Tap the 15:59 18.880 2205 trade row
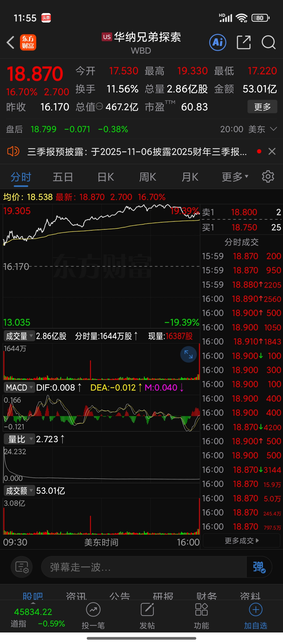Image resolution: width=283 pixels, height=644 pixels. pos(242,285)
